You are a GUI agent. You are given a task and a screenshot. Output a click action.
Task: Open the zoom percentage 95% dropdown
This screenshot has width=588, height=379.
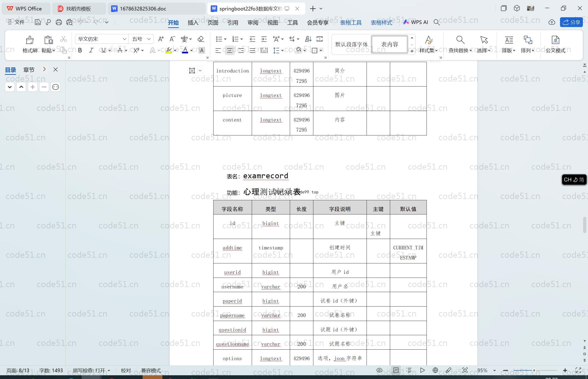[x=494, y=370]
